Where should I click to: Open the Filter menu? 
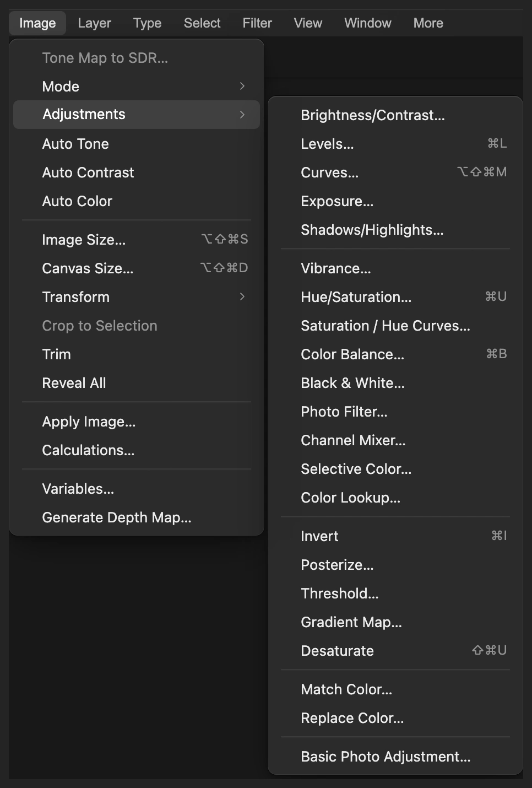257,23
